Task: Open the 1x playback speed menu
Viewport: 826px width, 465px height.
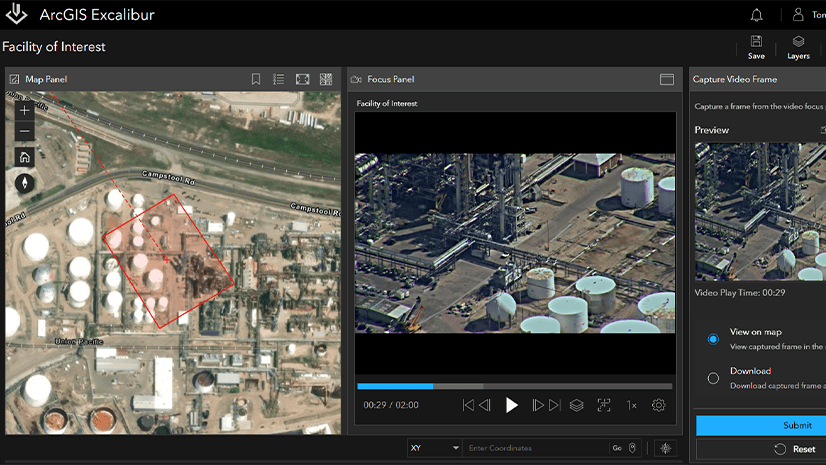Action: pos(631,405)
